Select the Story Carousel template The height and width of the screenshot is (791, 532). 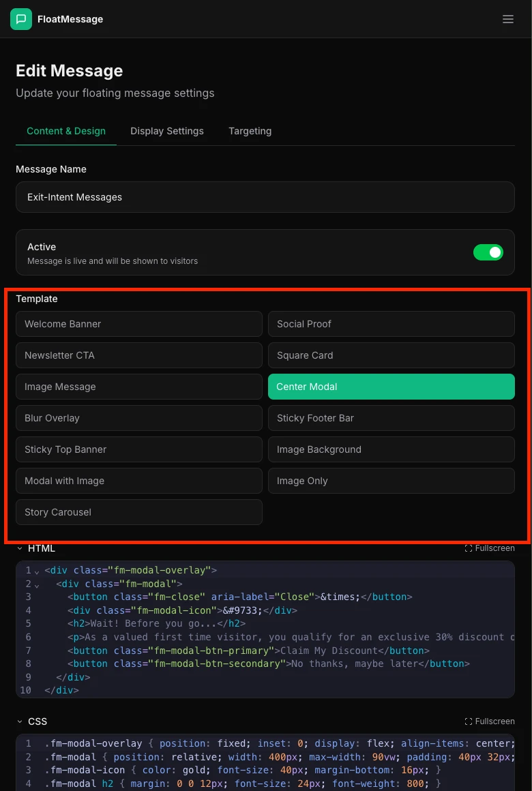point(139,512)
